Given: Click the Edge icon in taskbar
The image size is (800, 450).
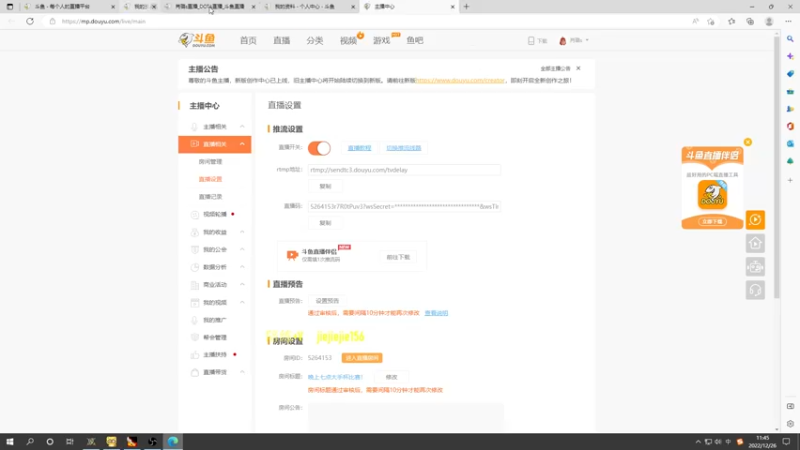Looking at the screenshot, I should tap(172, 441).
